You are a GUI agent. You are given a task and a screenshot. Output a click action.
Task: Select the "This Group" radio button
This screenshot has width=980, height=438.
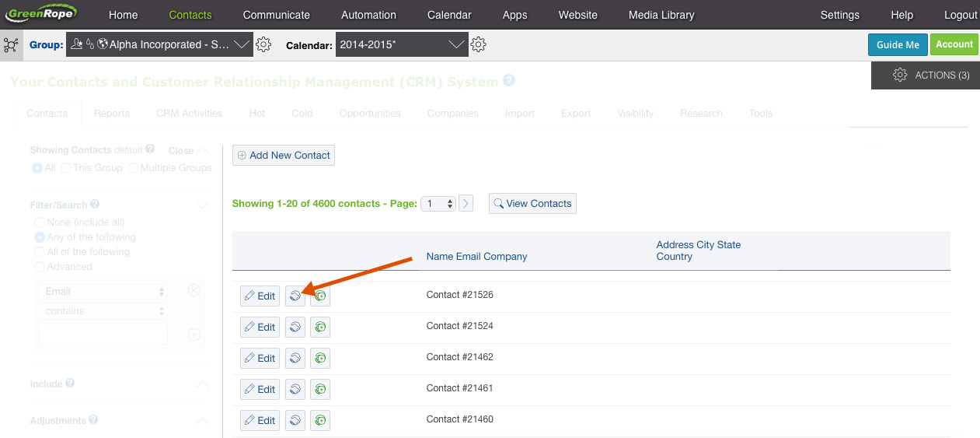(x=67, y=168)
